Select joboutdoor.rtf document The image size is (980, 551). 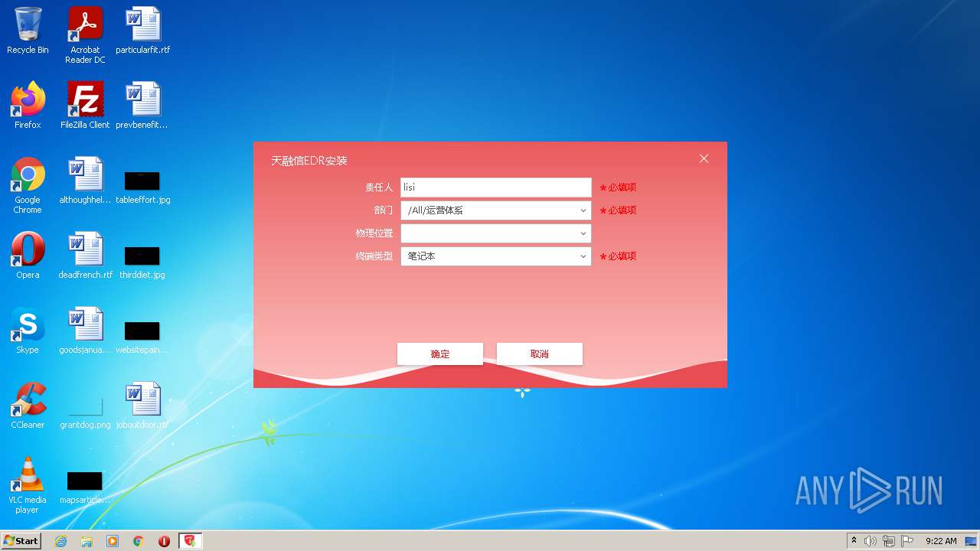click(x=143, y=406)
